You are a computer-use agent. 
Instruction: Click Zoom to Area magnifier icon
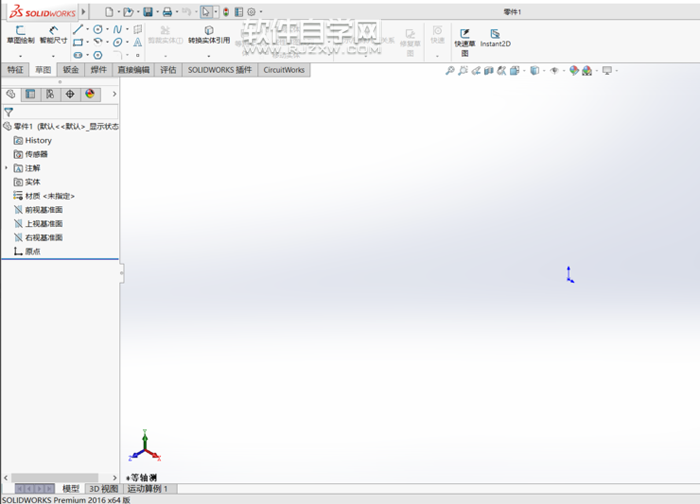coord(462,71)
